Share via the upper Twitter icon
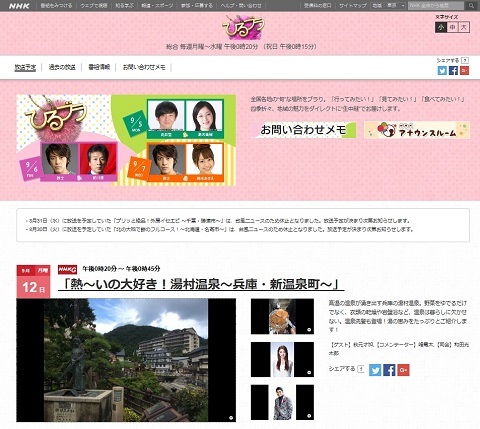Image resolution: width=480 pixels, height=429 pixels. tap(442, 70)
